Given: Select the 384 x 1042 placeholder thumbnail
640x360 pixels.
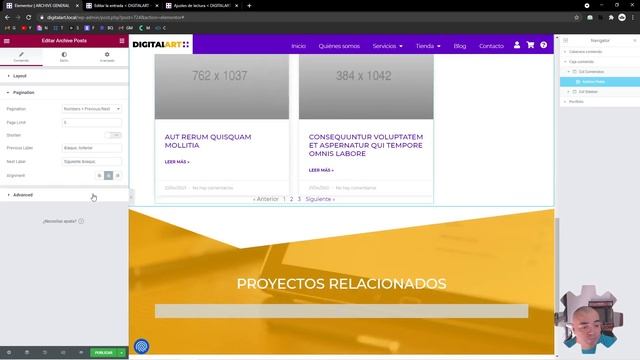Looking at the screenshot, I should tap(366, 87).
